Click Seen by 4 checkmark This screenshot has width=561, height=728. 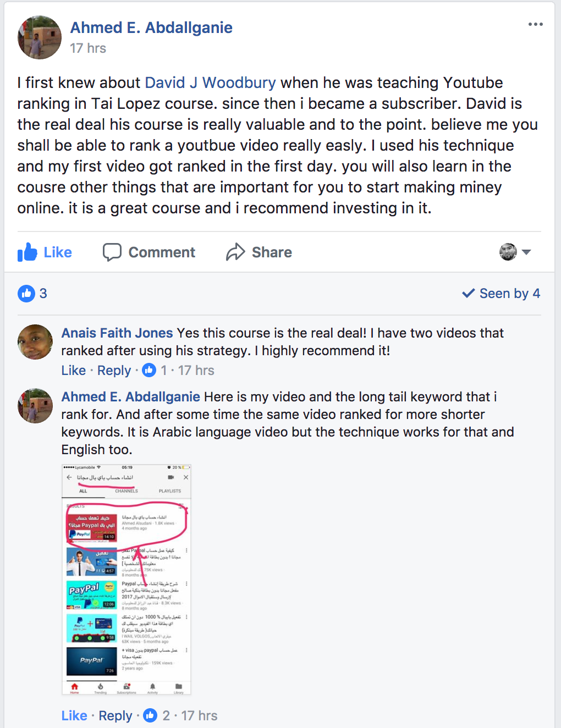point(469,293)
